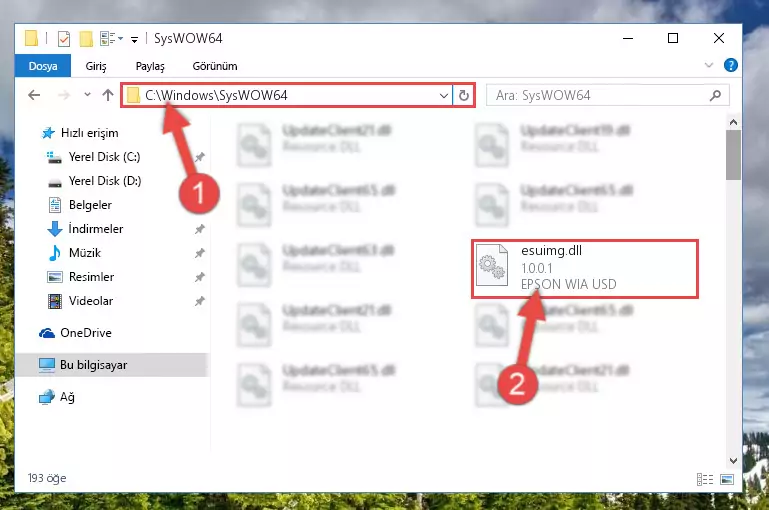Viewport: 769px width, 510px height.
Task: Click the forward navigation arrow
Action: [64, 95]
